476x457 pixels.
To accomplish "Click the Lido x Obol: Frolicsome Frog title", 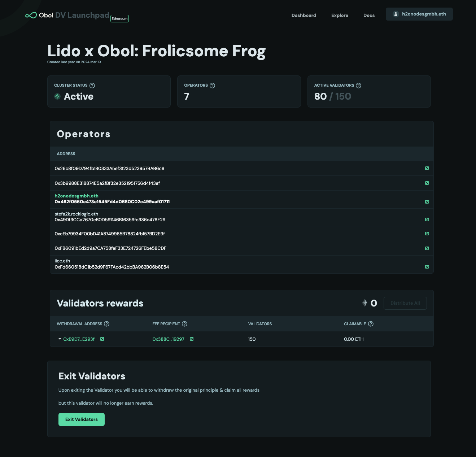I will (157, 51).
